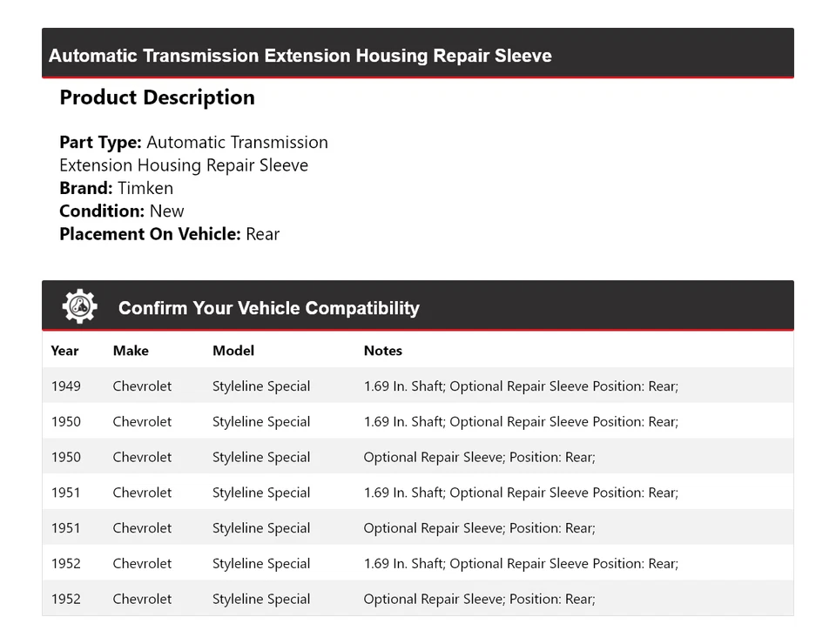Screen dimensions: 836x644
Task: Click the Automatic Transmission Extension Housing Repair Sleeve title bar
Action: 300,56
